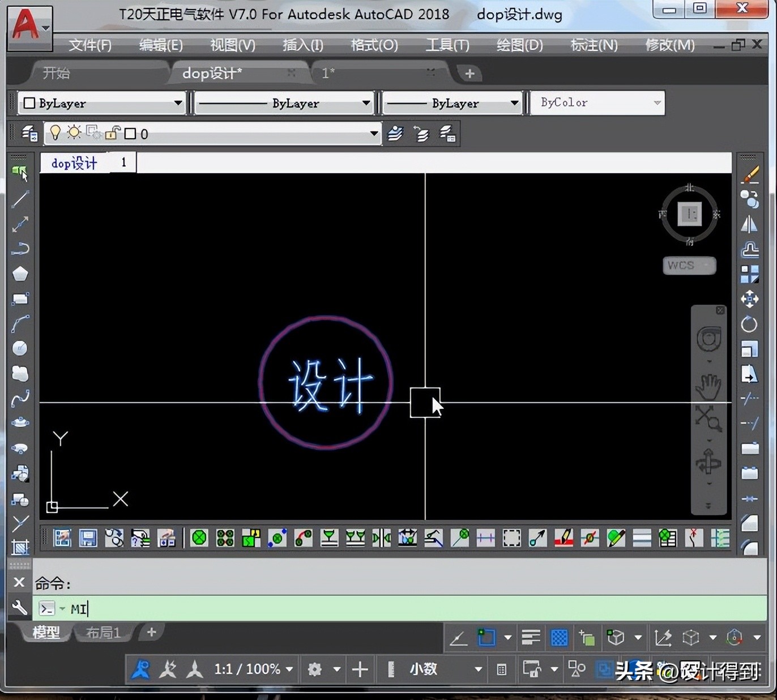Select the Polygon draw tool

point(20,274)
